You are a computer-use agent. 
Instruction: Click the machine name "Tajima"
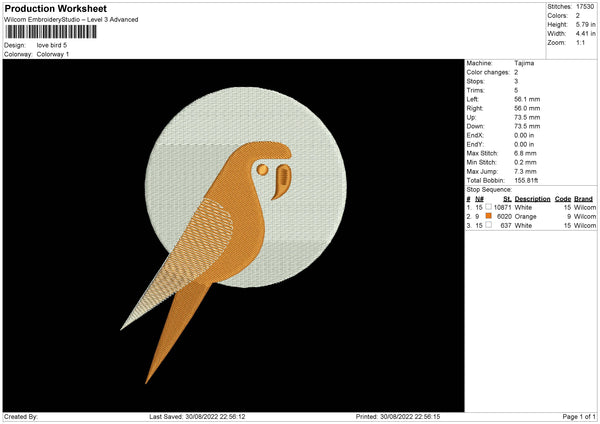coord(523,63)
